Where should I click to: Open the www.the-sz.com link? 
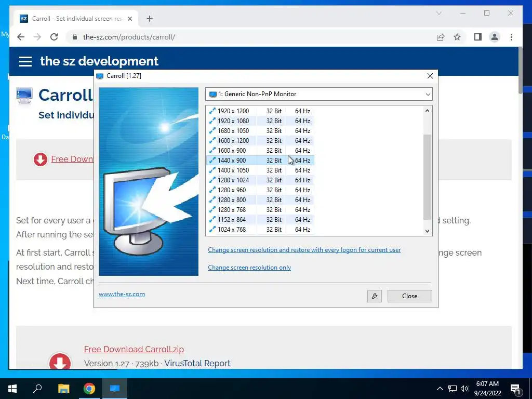click(x=122, y=294)
